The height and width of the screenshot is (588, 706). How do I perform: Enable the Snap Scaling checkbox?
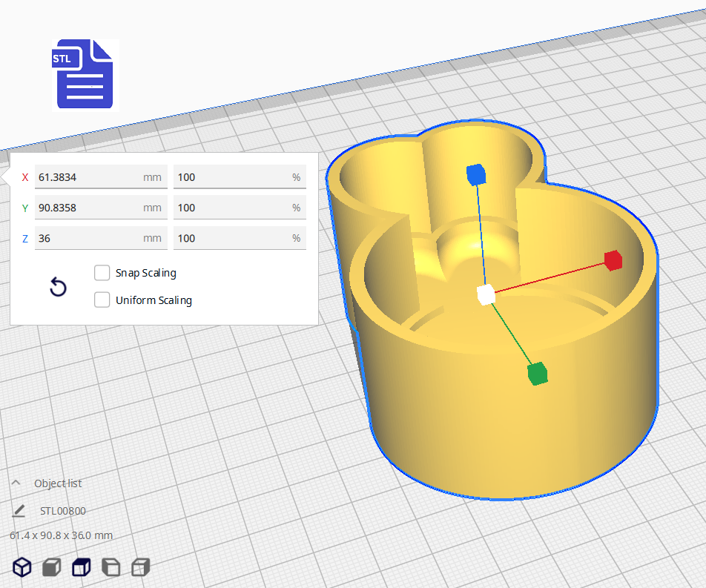click(x=102, y=273)
